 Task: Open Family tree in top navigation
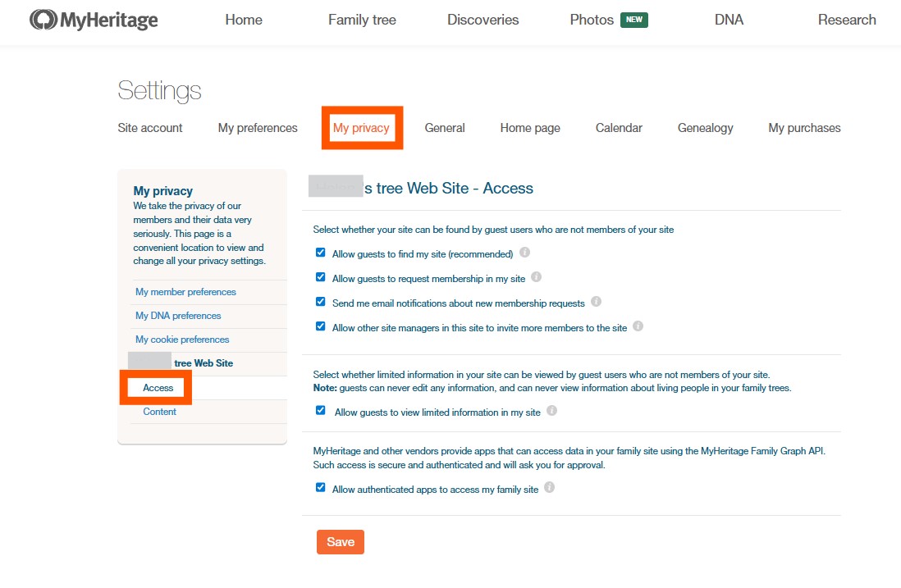[362, 21]
